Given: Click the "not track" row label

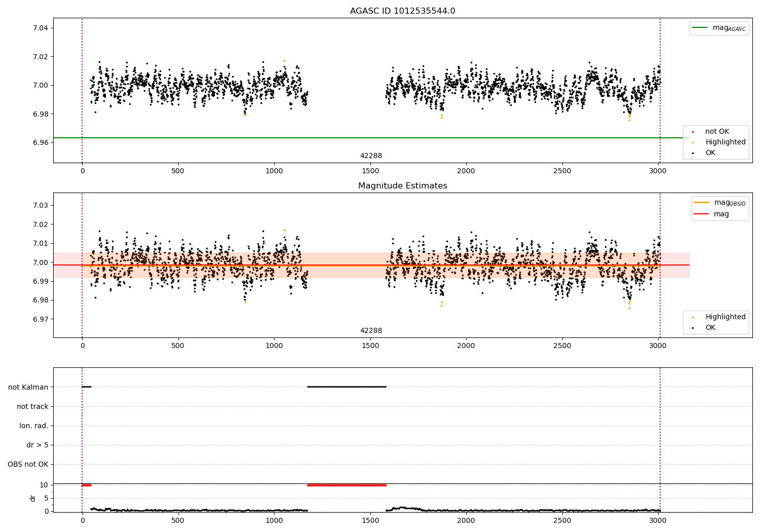Looking at the screenshot, I should coord(32,406).
